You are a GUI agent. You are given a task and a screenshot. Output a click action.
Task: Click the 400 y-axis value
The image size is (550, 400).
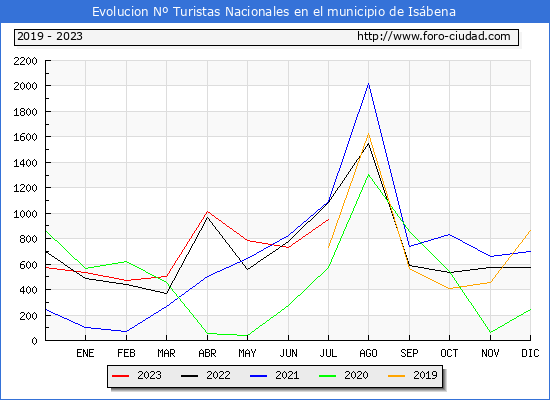tap(28, 290)
